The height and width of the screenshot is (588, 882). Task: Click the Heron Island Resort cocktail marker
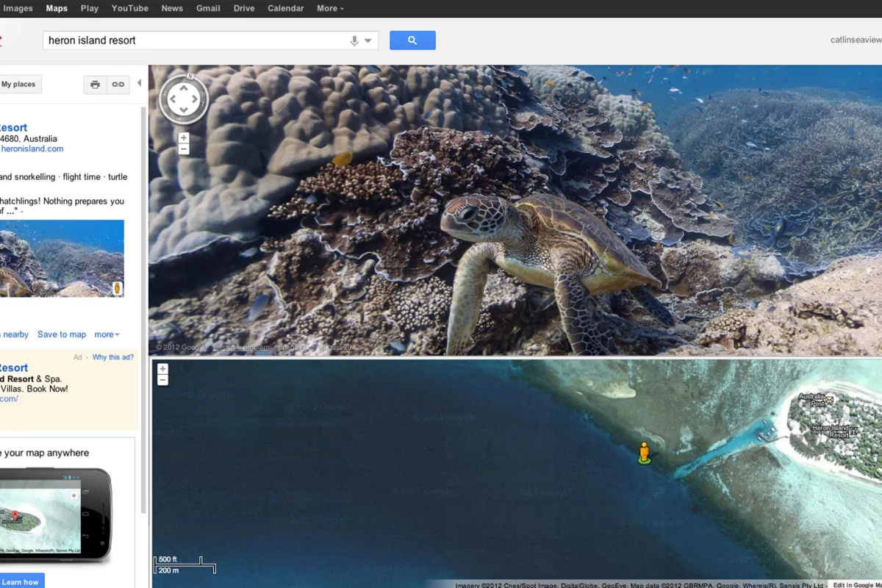[854, 431]
